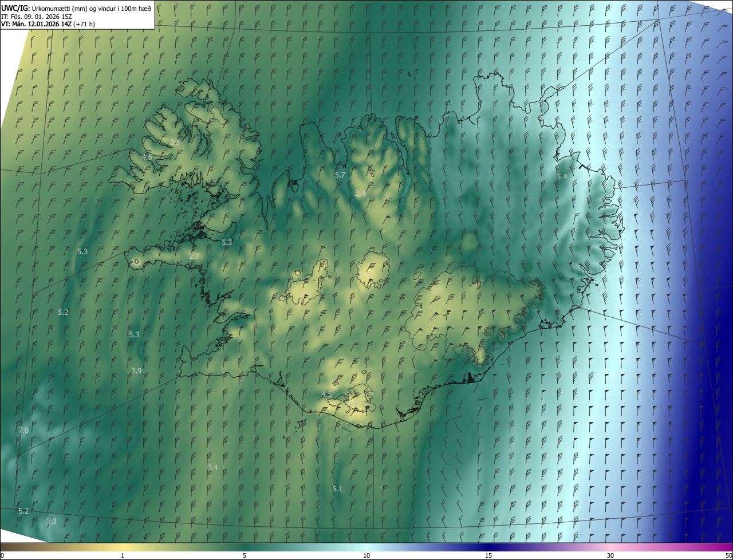Click the 2.6 value in the Westfjords
Image resolution: width=733 pixels, height=560 pixels.
coord(175,142)
